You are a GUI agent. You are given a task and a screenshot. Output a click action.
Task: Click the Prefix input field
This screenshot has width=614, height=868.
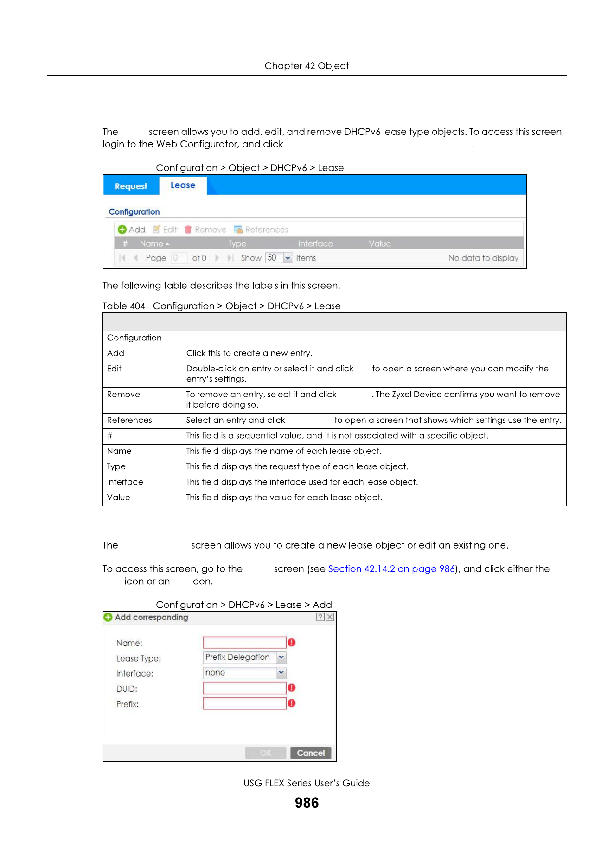244,703
